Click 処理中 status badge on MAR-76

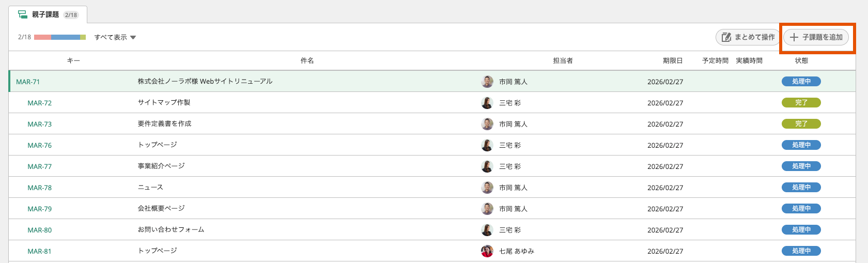coord(801,145)
